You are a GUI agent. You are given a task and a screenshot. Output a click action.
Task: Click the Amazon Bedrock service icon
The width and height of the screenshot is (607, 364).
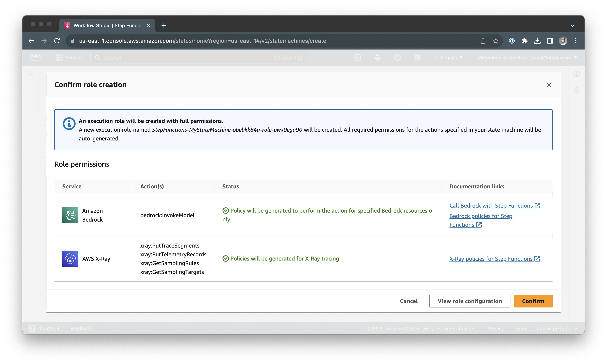click(x=70, y=215)
